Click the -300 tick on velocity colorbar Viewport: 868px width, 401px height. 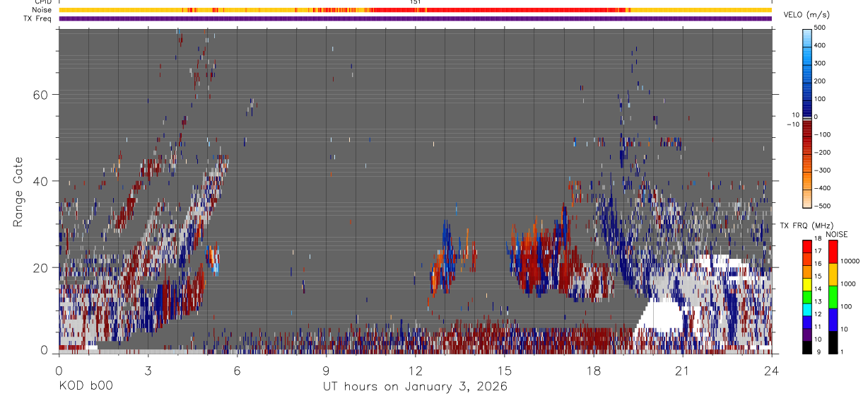(x=823, y=170)
